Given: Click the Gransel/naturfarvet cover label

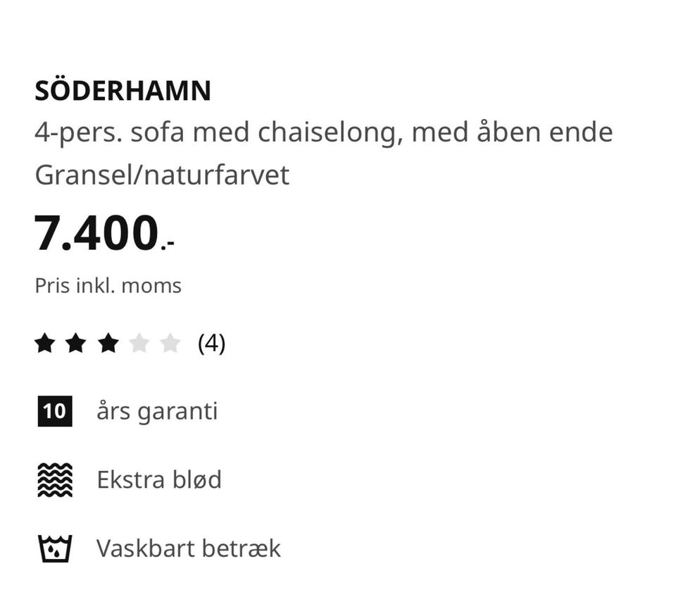Looking at the screenshot, I should (x=162, y=175).
